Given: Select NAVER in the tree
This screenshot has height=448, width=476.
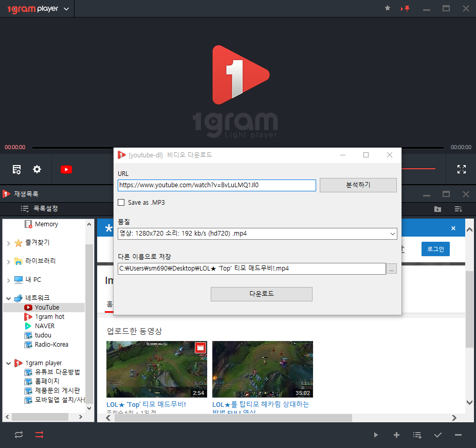Looking at the screenshot, I should coord(45,326).
